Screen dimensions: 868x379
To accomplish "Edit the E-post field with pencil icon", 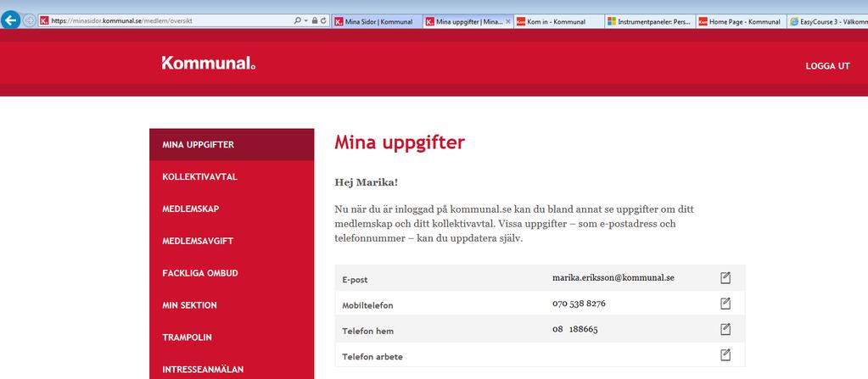I will 725,278.
